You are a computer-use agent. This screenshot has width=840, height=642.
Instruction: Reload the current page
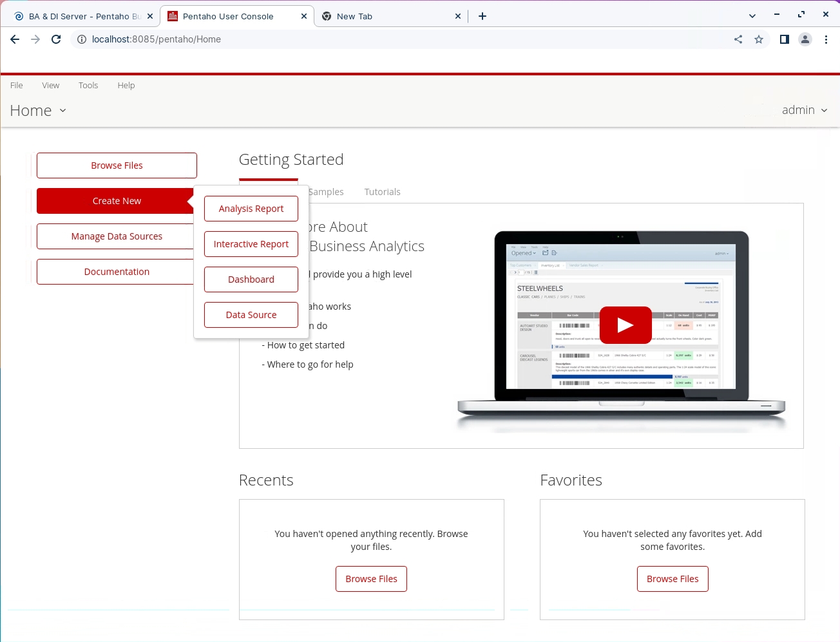click(56, 39)
